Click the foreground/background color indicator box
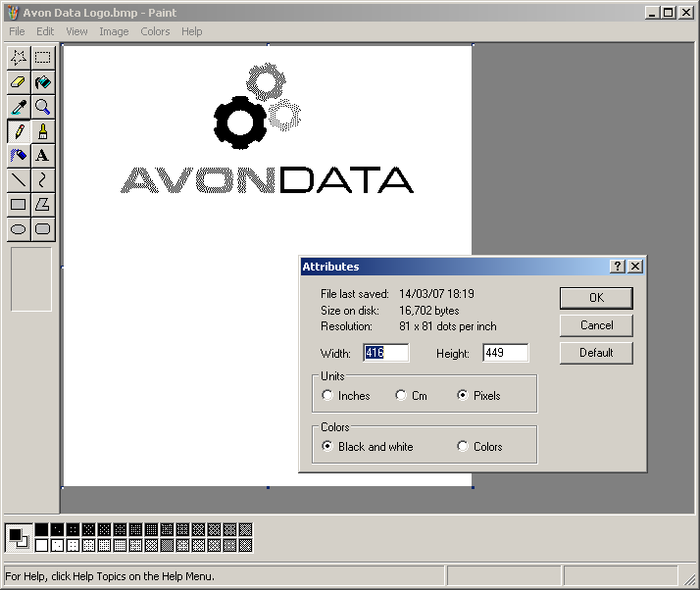The image size is (700, 590). point(19,538)
